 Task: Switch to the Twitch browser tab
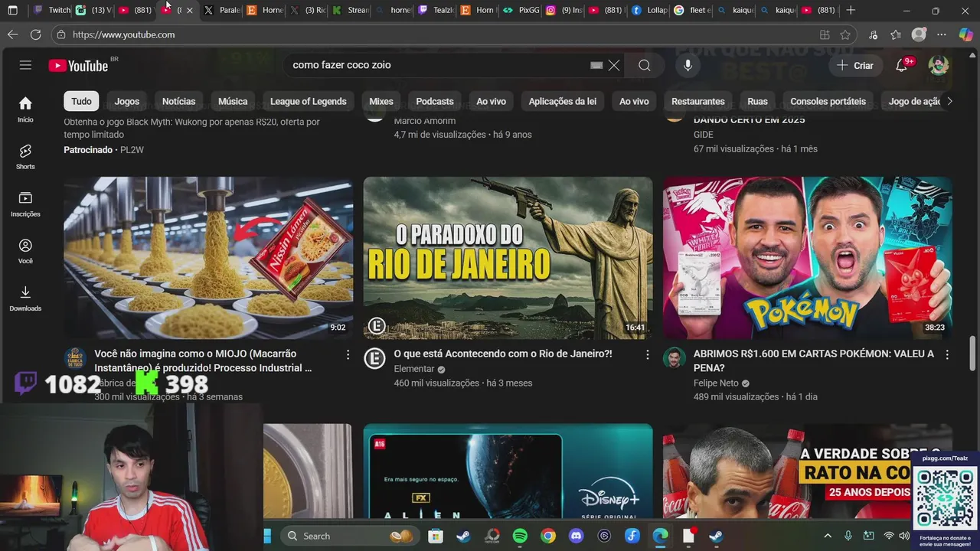pyautogui.click(x=51, y=10)
